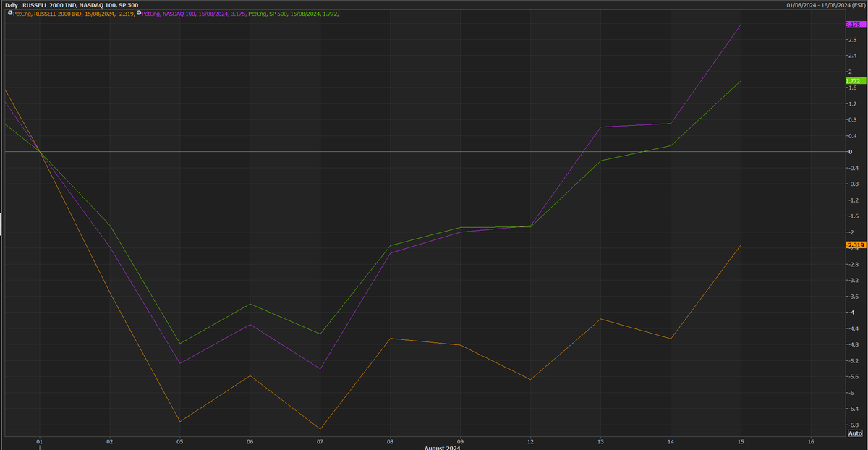Select the green SP 500 legend entry
This screenshot has height=450, width=868.
click(x=293, y=14)
